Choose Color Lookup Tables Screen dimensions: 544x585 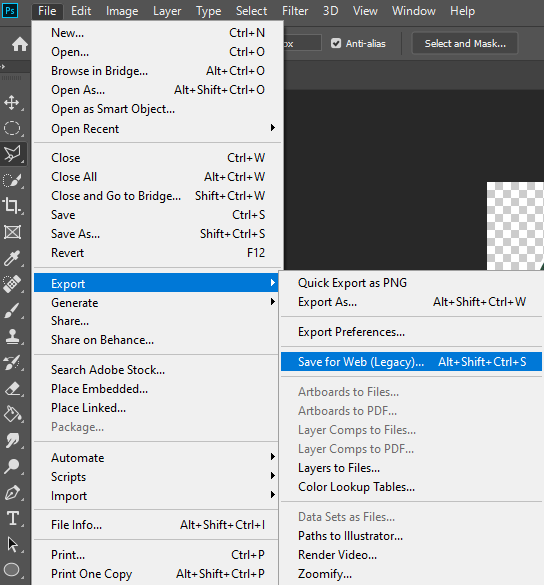click(x=411, y=487)
